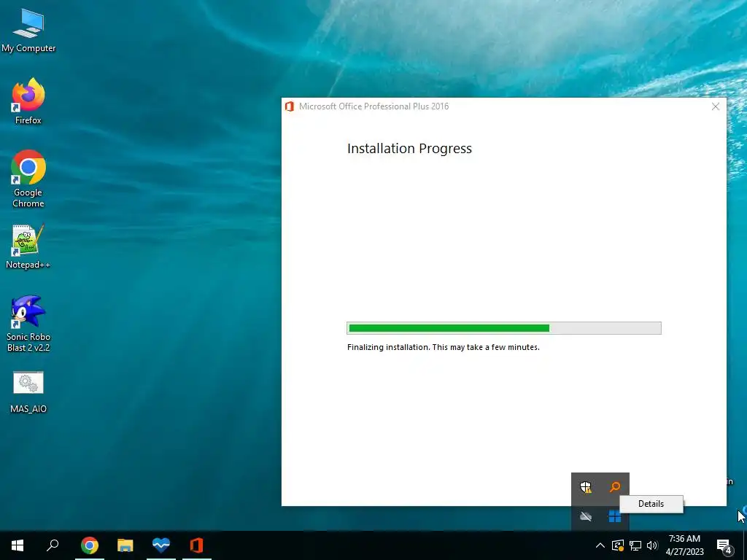Click the Details tooltip label
747x560 pixels.
click(x=651, y=504)
